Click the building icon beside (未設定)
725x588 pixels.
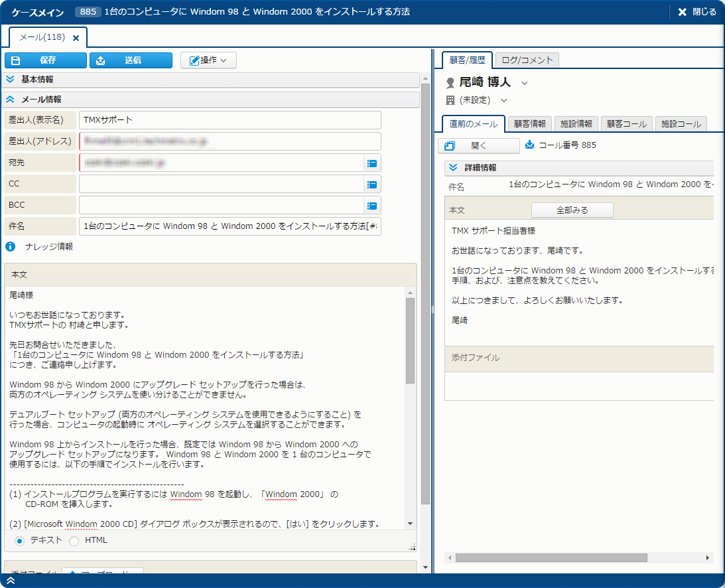click(x=450, y=100)
